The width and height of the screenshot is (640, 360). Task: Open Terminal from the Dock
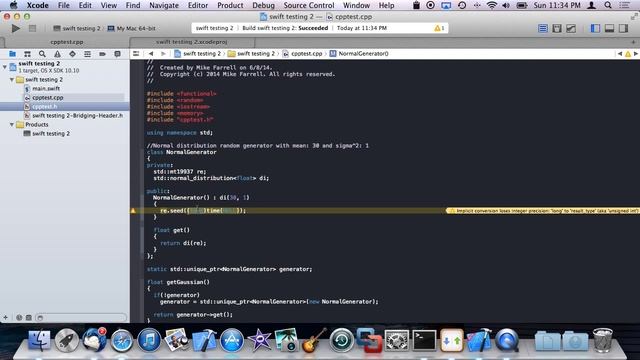coord(424,340)
